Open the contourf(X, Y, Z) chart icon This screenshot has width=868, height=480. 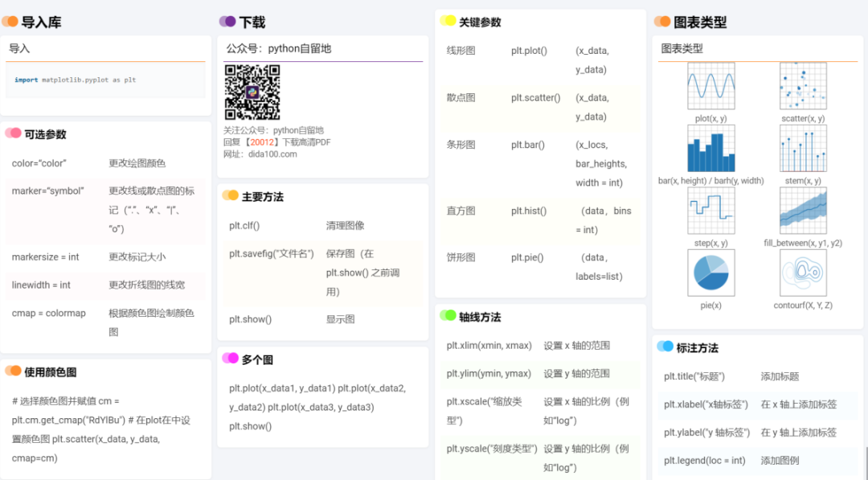click(802, 273)
